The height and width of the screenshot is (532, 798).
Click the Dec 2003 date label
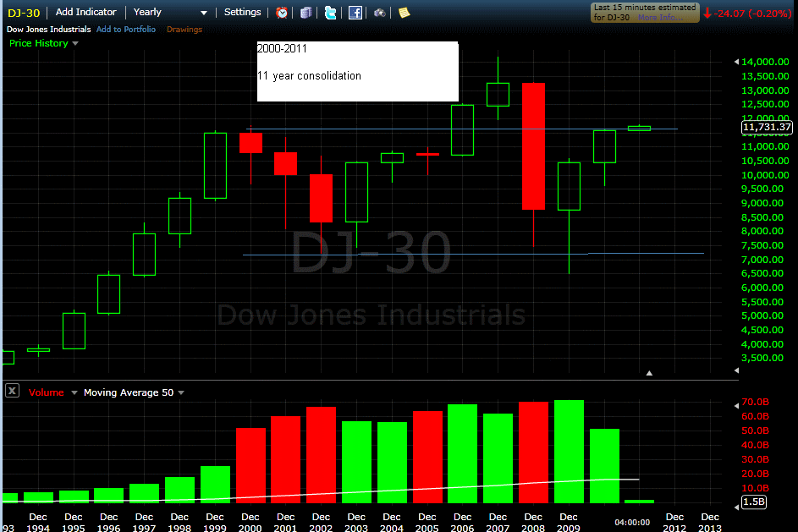356,523
